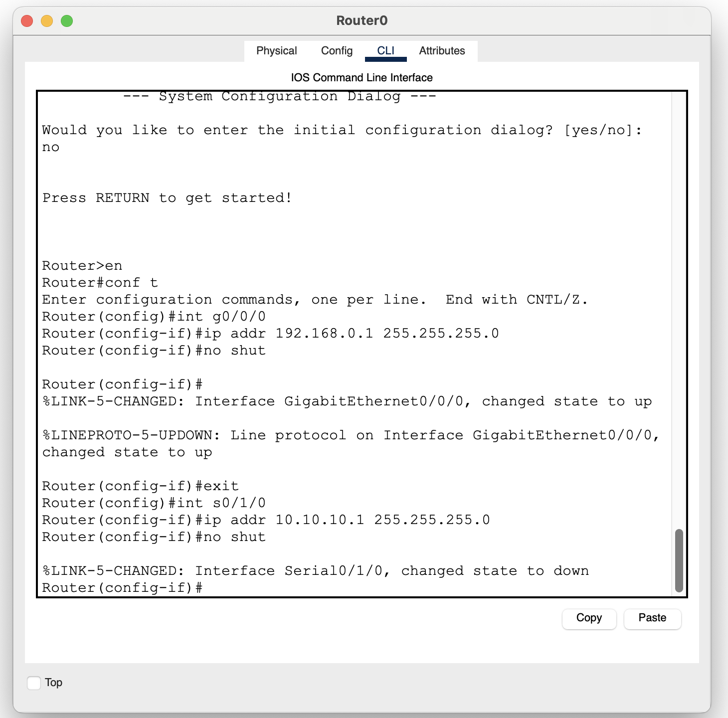The height and width of the screenshot is (718, 728).
Task: Click 'Press RETURN to get started!' text
Action: pyautogui.click(x=167, y=197)
